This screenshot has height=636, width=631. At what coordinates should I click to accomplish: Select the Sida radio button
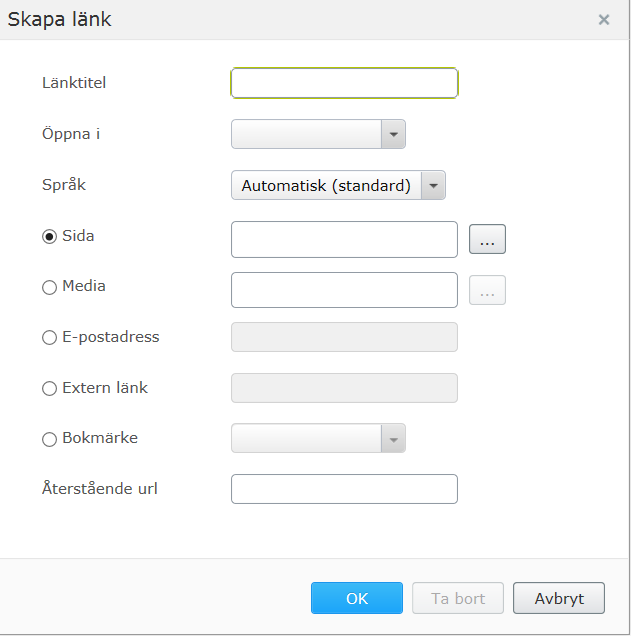point(49,237)
